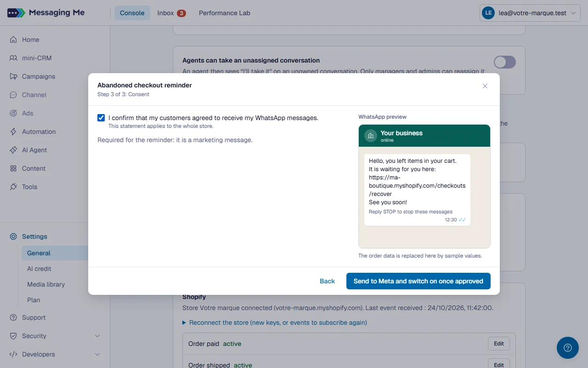Screen dimensions: 588x368
Task: Click the Ads target icon
Action: coord(13,113)
